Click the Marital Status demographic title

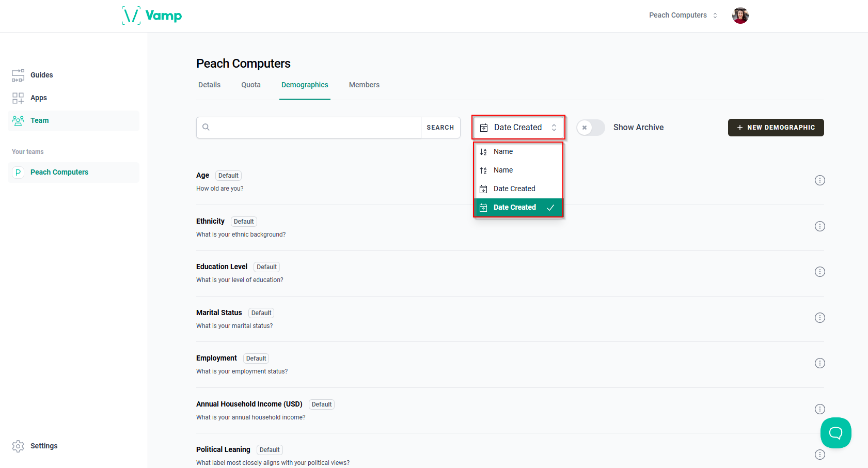[219, 313]
